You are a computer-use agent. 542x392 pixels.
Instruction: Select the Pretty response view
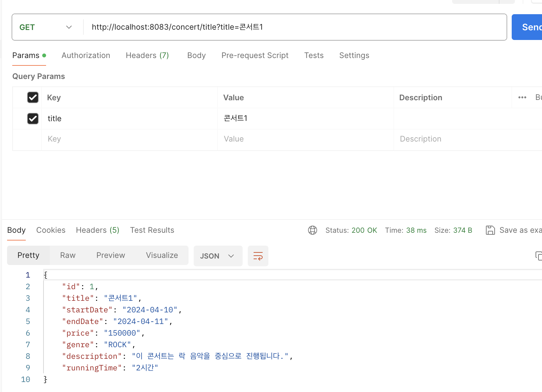click(28, 255)
